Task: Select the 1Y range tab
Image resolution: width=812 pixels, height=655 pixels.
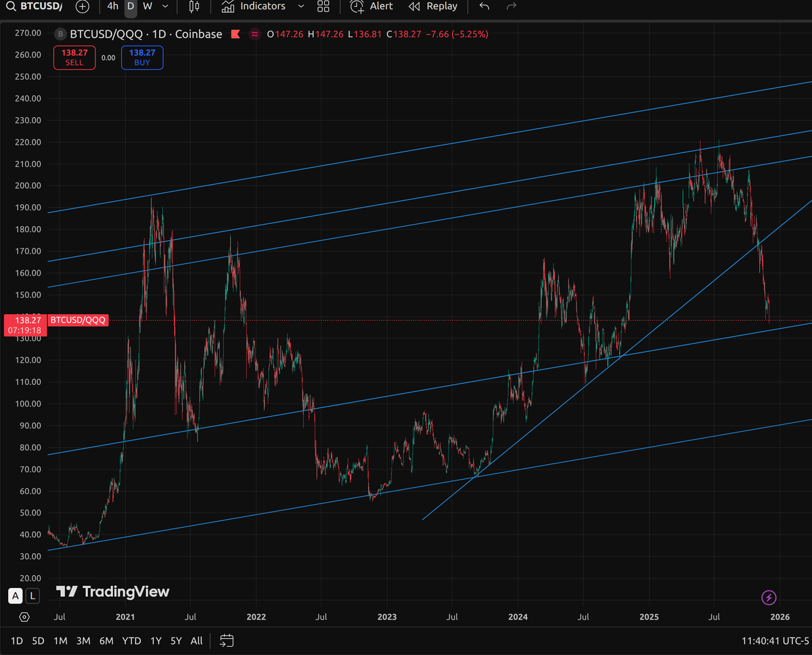Action: [x=155, y=640]
